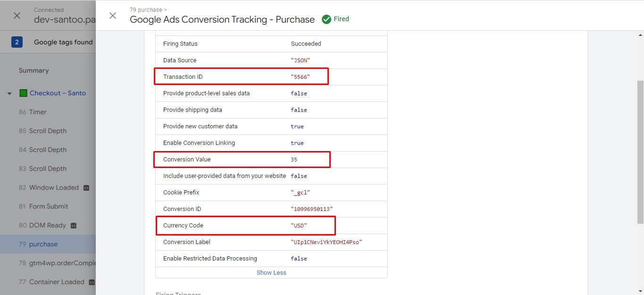Select the 78 gtm4wp.orderCompleted event
This screenshot has width=644, height=295.
62,263
